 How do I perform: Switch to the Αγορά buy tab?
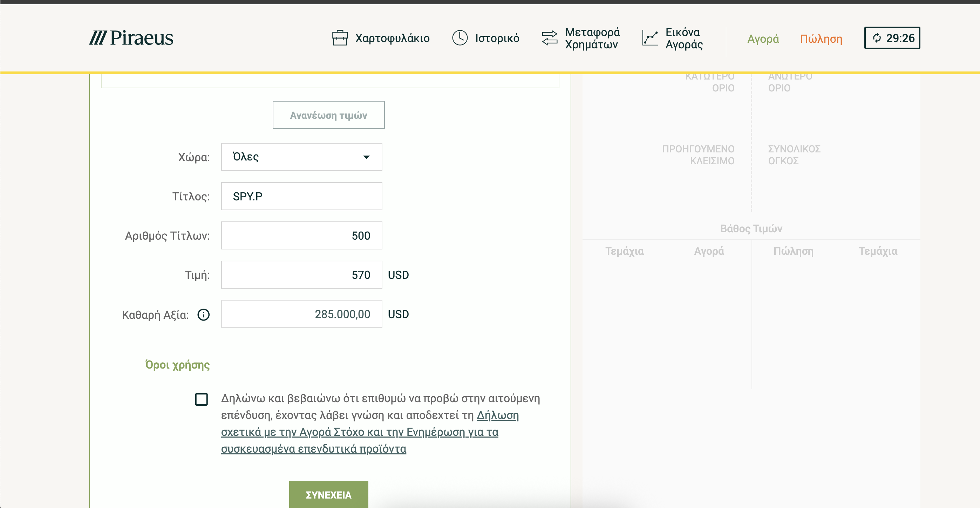tap(763, 39)
